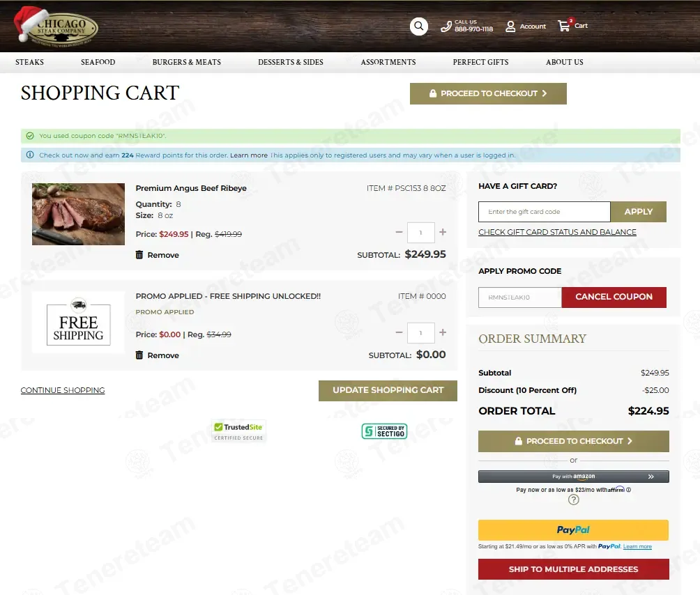Click the coupon success checkmark icon
The height and width of the screenshot is (595, 700).
30,136
